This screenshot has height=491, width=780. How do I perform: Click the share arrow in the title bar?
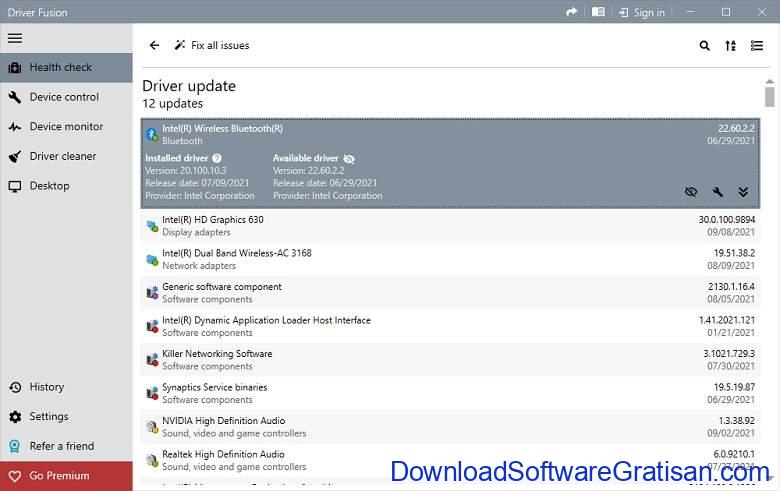pyautogui.click(x=572, y=12)
